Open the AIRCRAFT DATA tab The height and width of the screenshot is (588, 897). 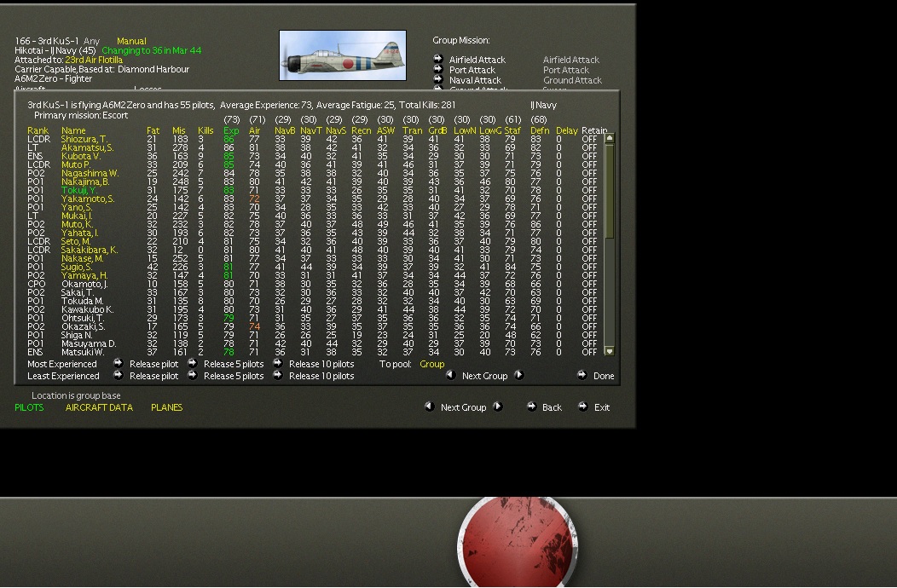99,407
